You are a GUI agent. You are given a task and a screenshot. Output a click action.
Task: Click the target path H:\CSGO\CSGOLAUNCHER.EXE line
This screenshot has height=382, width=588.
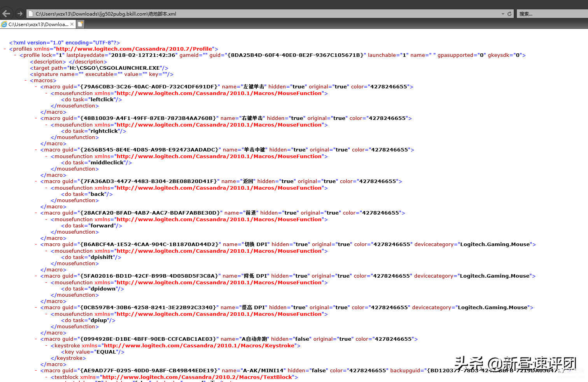[99, 68]
